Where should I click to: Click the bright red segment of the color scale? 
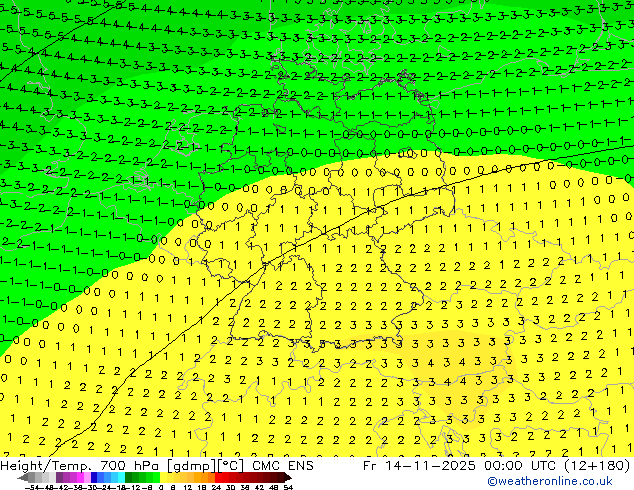(218, 477)
